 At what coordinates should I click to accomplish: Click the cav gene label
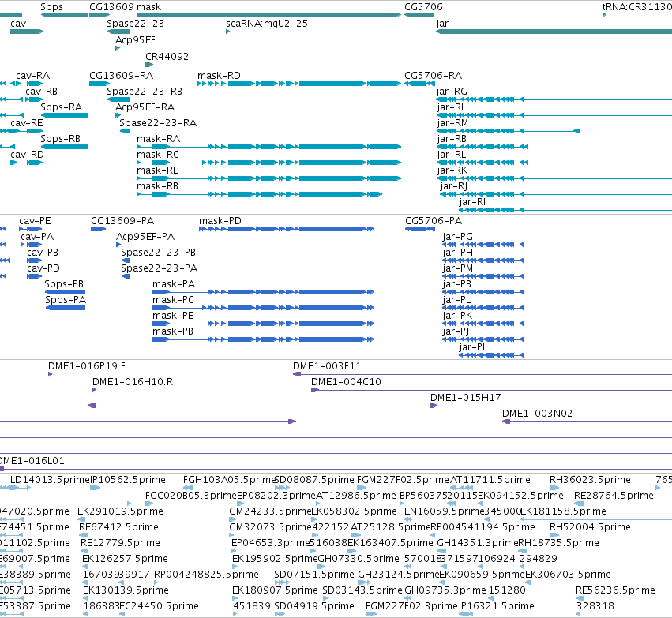point(18,24)
